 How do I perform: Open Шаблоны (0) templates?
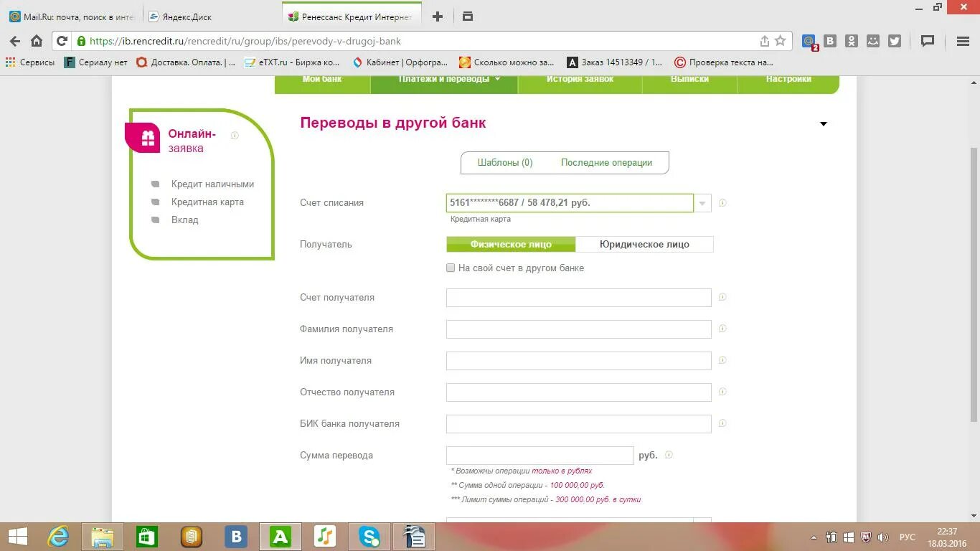pyautogui.click(x=505, y=163)
